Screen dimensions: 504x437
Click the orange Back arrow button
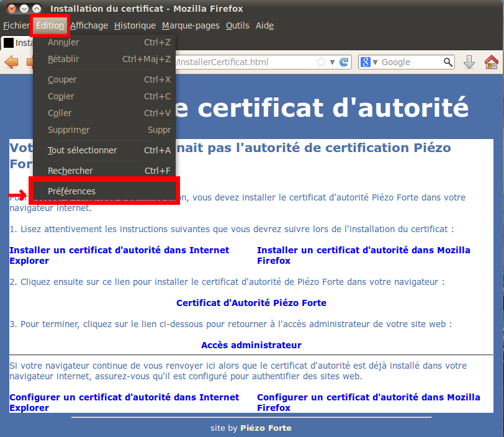pyautogui.click(x=12, y=62)
